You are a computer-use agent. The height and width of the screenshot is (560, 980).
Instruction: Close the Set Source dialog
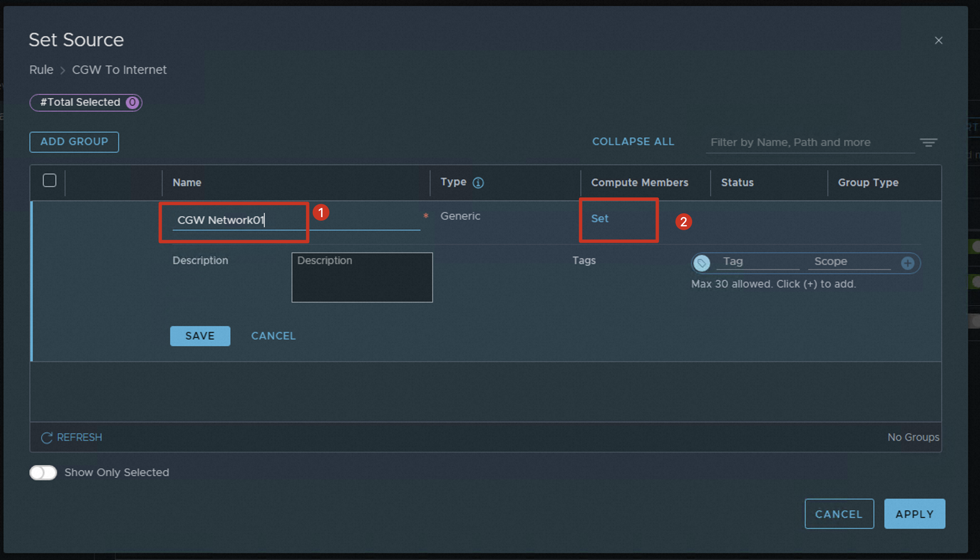939,40
